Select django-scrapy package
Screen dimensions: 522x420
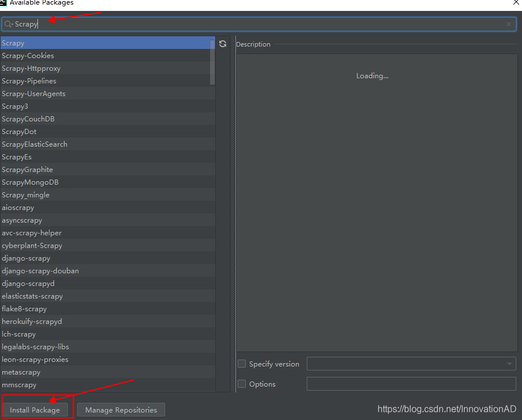108,258
